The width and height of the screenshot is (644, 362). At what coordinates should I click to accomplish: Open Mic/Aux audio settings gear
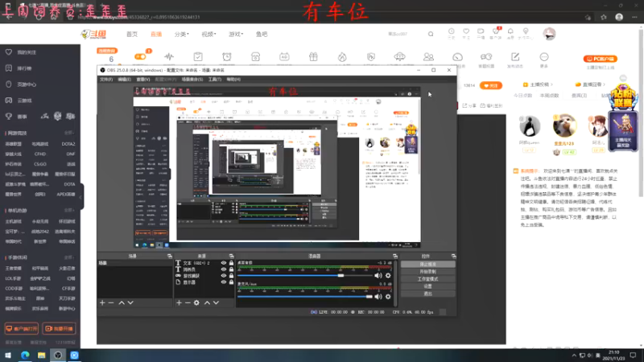[388, 297]
